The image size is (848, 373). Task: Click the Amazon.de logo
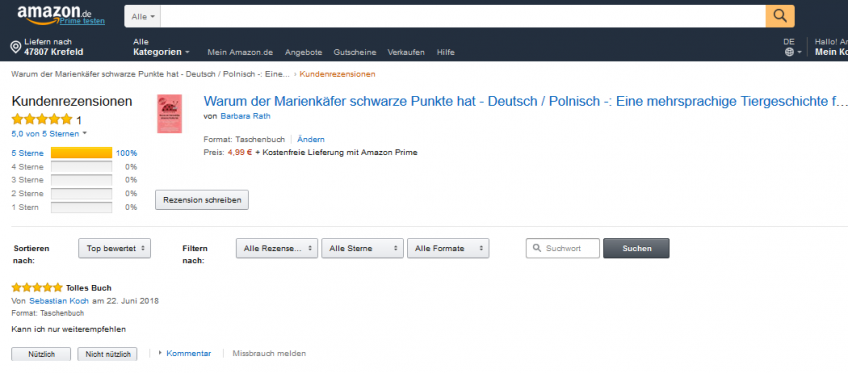tap(55, 15)
